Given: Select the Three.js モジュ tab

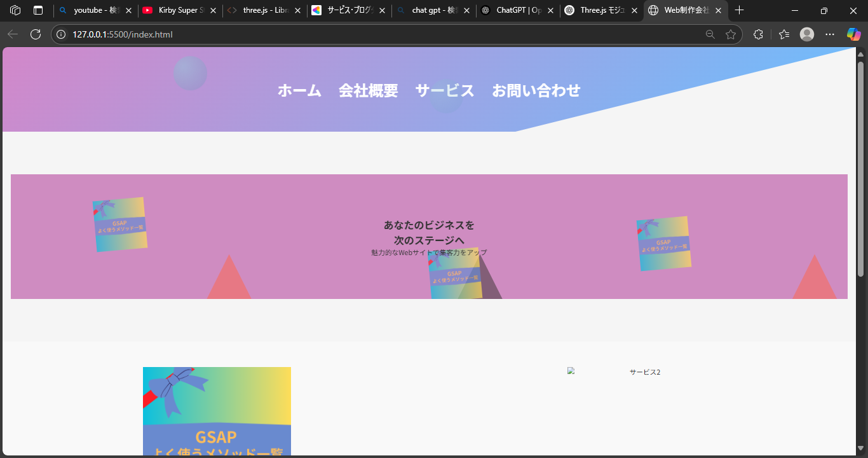Looking at the screenshot, I should point(599,10).
